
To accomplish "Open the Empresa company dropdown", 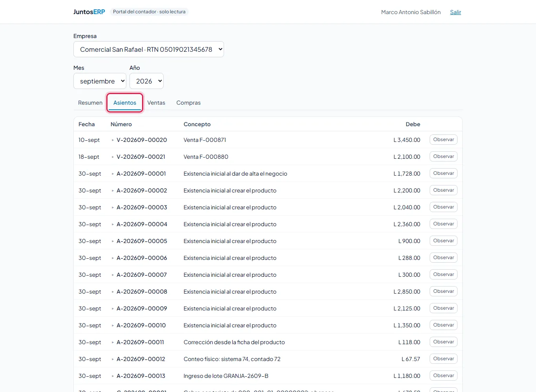I will point(149,49).
